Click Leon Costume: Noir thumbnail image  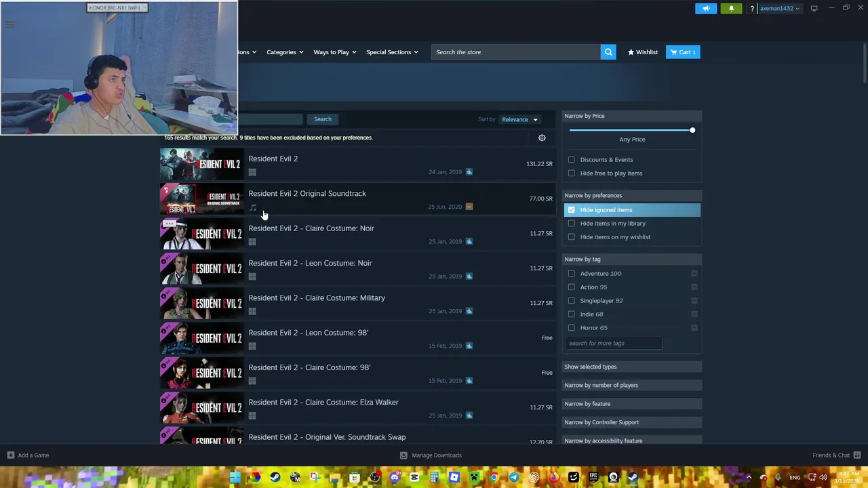[201, 268]
